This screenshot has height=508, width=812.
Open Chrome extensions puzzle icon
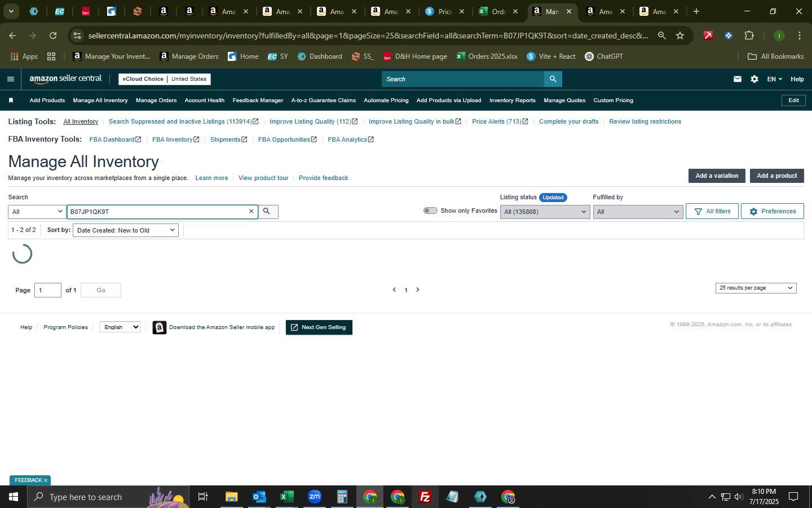coord(749,36)
